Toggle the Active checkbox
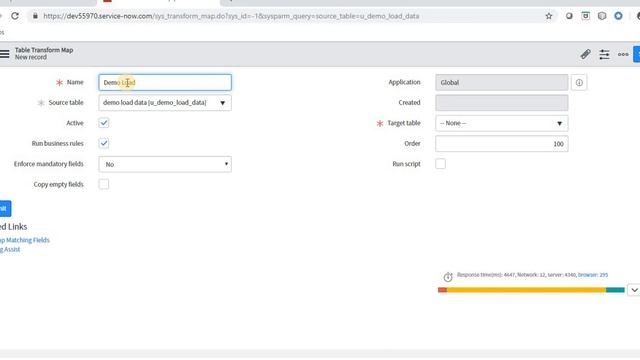This screenshot has height=360, width=640. pos(104,123)
